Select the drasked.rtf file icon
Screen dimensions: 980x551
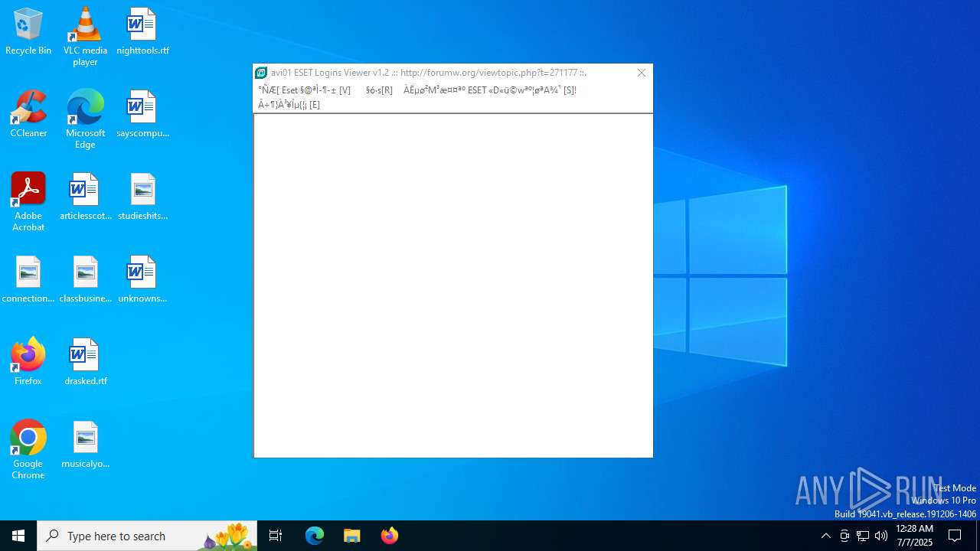point(85,363)
